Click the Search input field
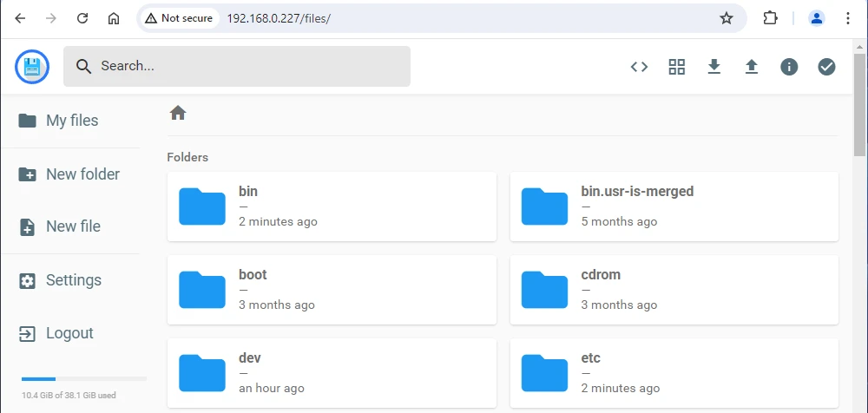 click(243, 66)
